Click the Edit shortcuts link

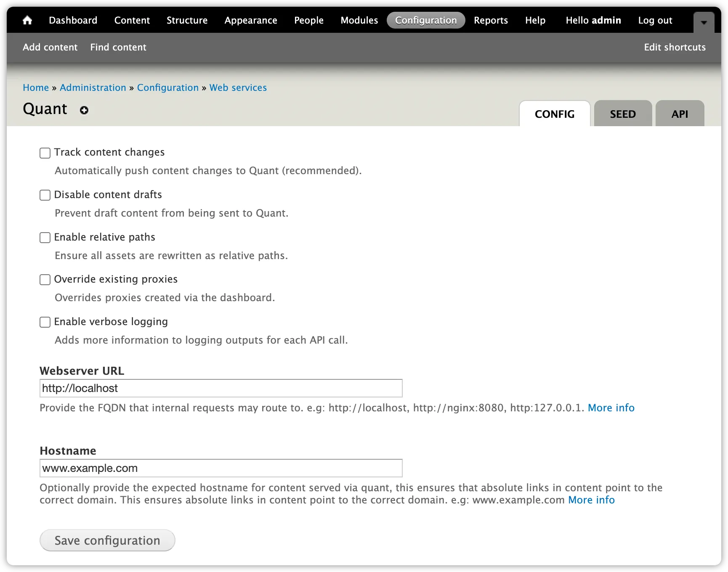pos(674,47)
